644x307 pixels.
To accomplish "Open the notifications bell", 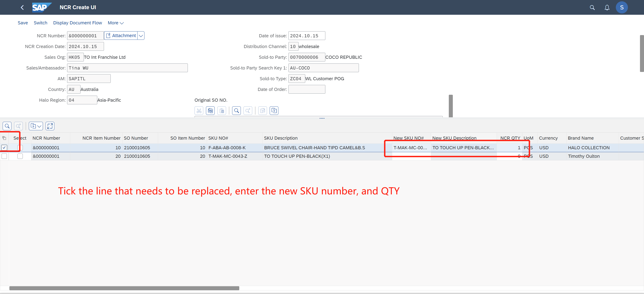I will click(x=607, y=8).
